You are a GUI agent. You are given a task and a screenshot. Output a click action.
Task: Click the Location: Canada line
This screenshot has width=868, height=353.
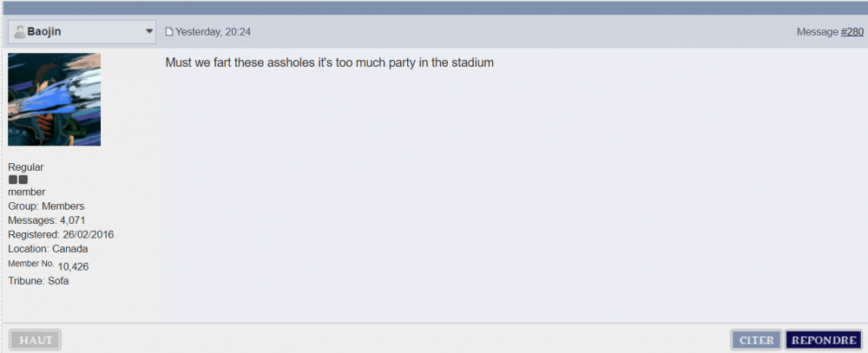pos(48,248)
